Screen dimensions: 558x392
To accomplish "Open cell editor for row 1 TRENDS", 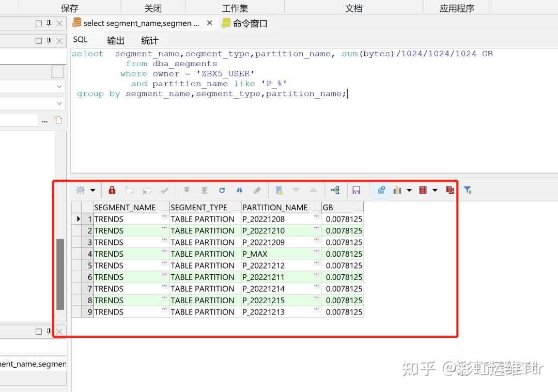I will point(164,216).
